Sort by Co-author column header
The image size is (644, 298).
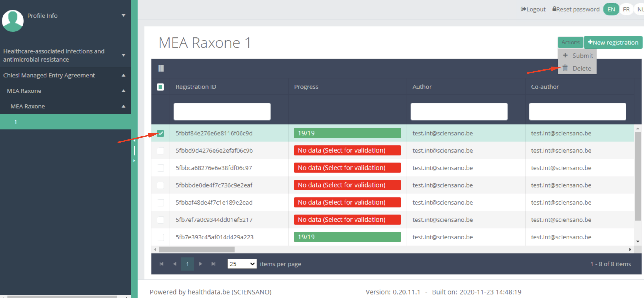545,87
